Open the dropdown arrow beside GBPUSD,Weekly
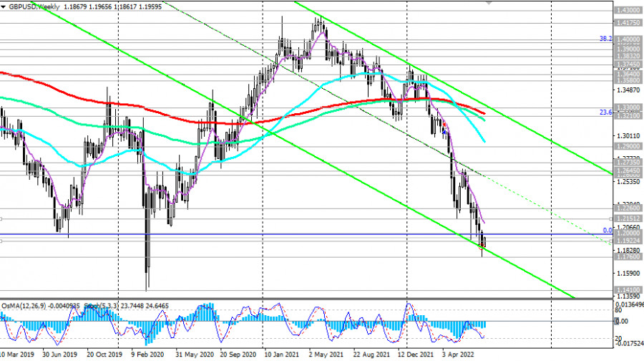This screenshot has width=644, height=361. point(4,6)
